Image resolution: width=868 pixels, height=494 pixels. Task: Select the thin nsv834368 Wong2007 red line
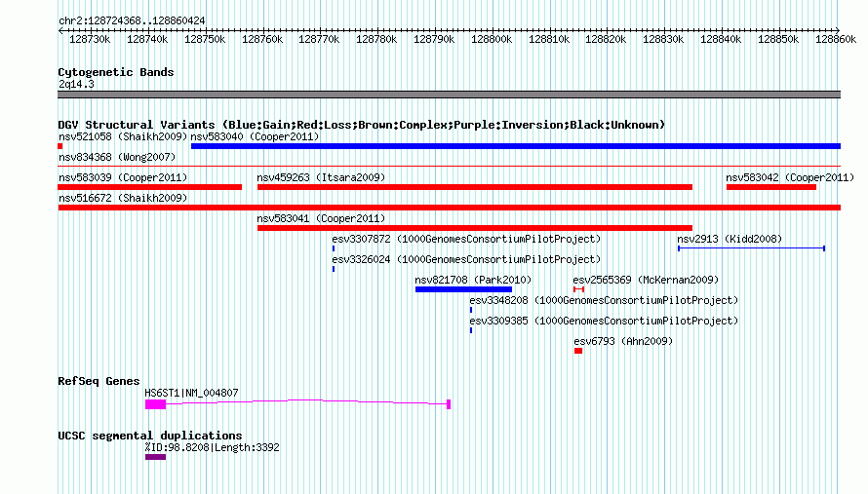click(x=449, y=166)
